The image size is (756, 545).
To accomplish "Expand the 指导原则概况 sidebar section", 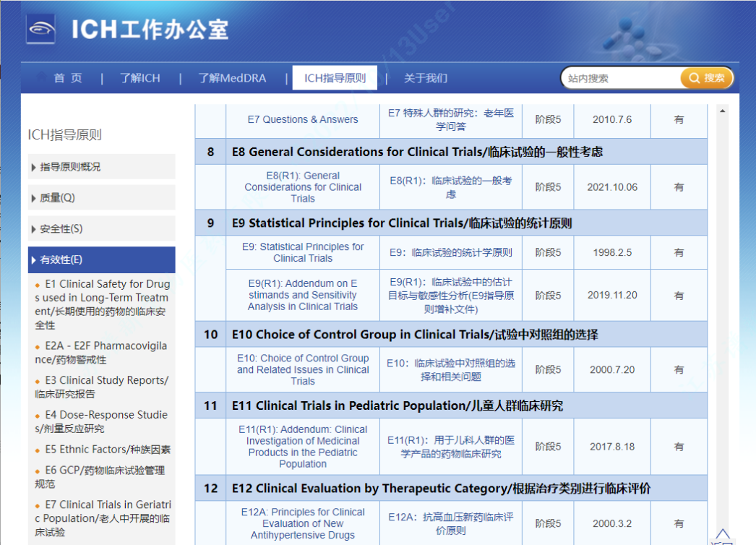I will coord(102,167).
